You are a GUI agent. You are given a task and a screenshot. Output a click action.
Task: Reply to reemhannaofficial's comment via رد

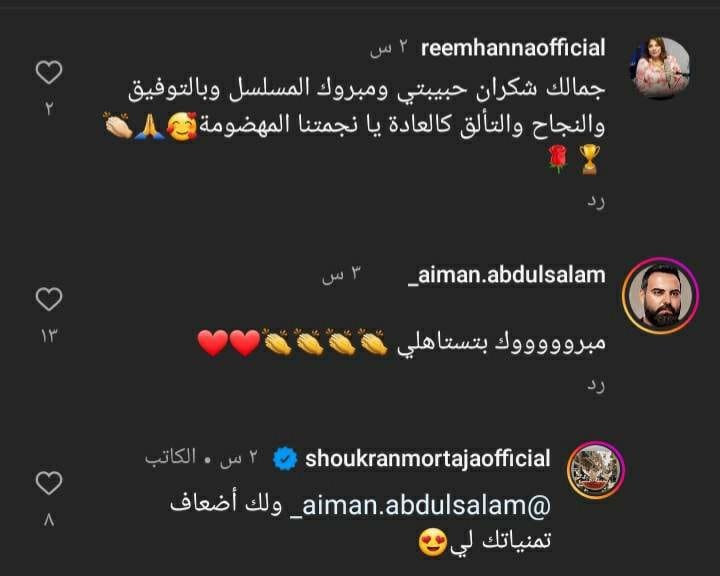point(596,202)
